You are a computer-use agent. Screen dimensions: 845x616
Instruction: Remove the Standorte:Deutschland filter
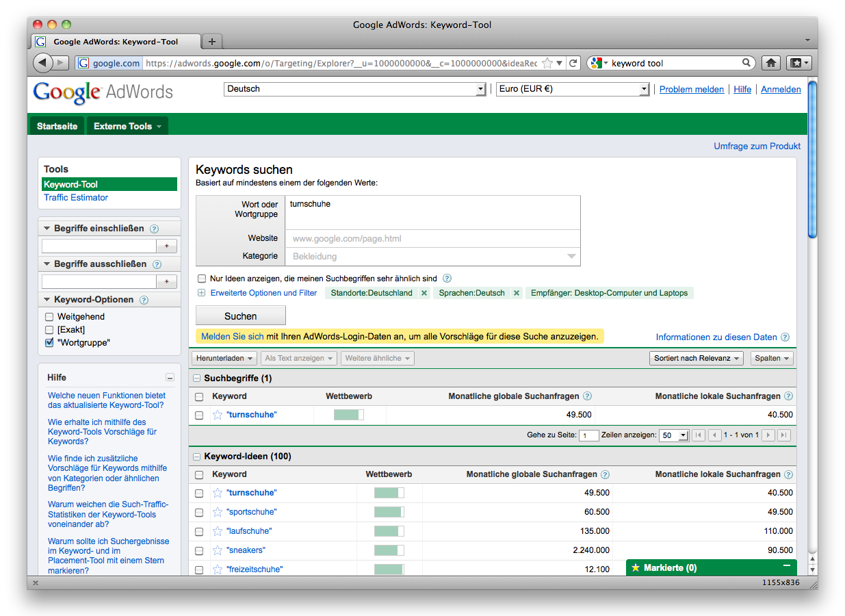424,293
